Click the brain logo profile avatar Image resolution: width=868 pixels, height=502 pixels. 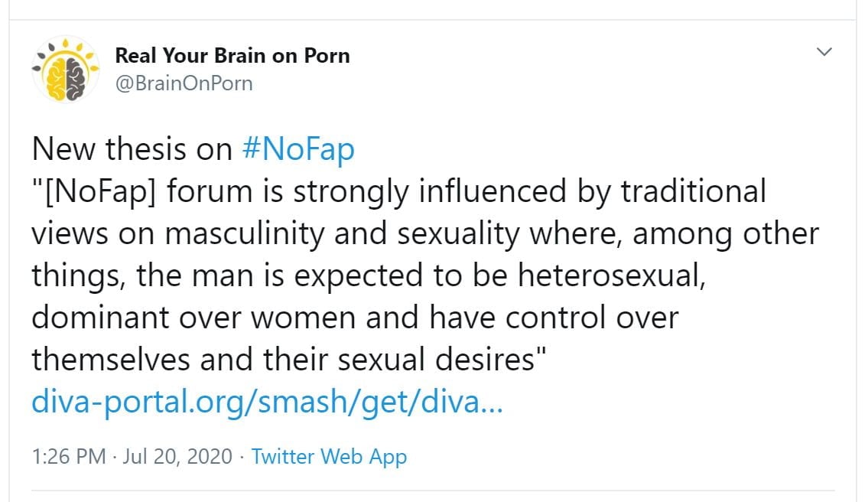point(66,70)
